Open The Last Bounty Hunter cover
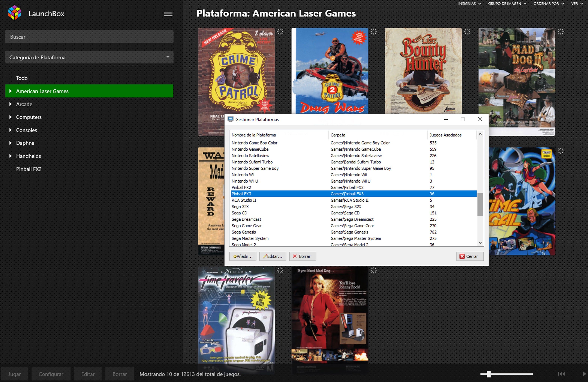This screenshot has width=588, height=382. tap(423, 71)
